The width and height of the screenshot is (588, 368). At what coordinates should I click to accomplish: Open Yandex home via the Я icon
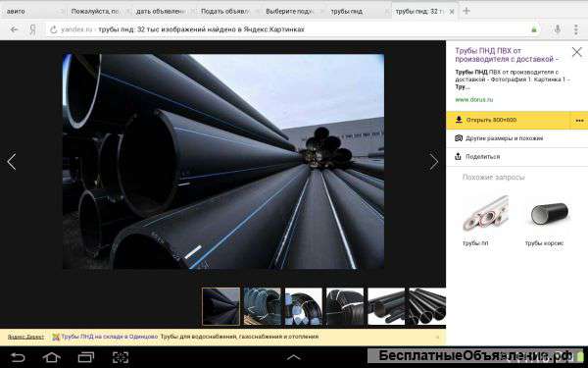(x=33, y=29)
